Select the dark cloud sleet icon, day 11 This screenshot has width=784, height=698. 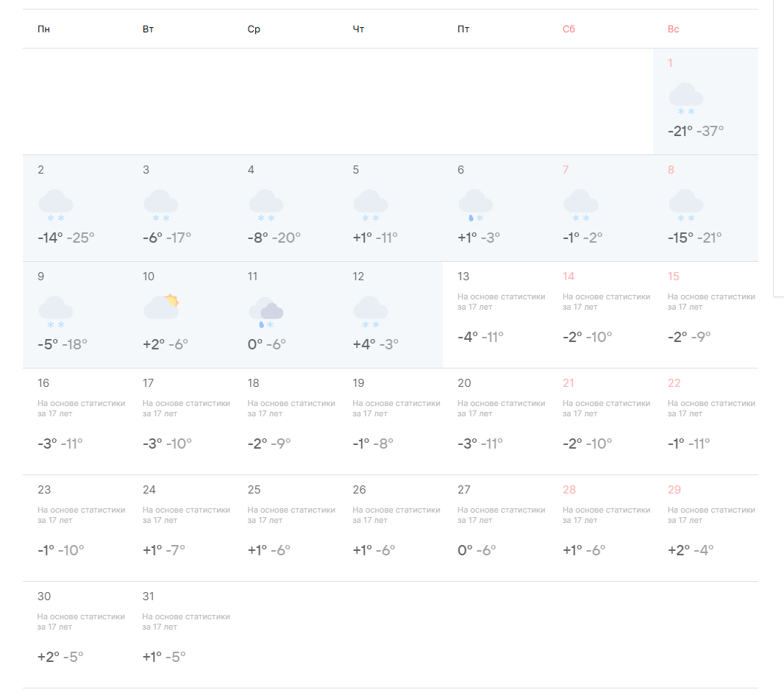266,313
